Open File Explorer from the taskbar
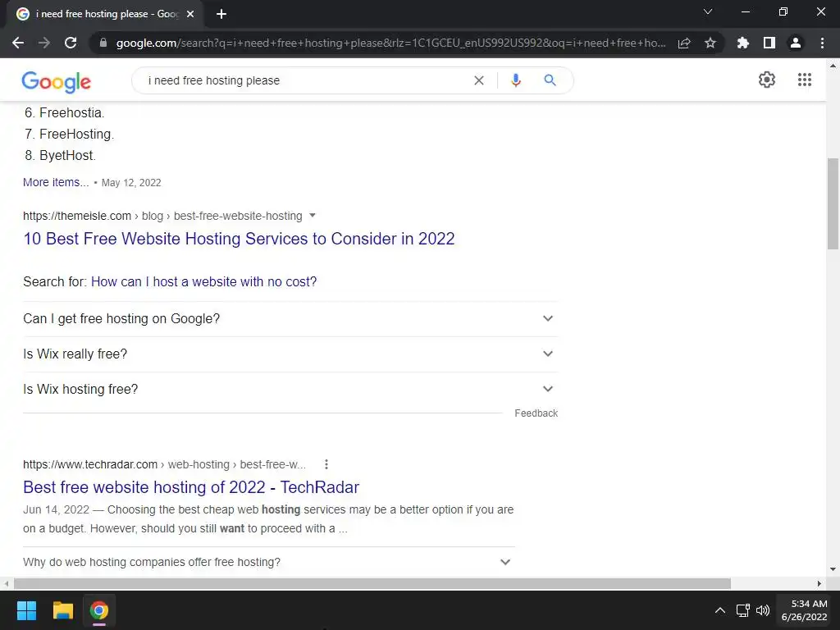 (62, 610)
